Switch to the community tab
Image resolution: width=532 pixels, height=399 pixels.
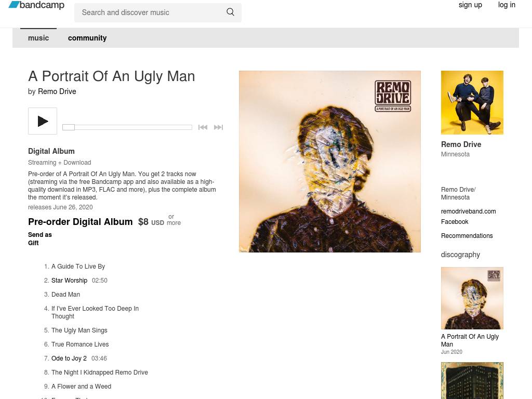pos(87,38)
